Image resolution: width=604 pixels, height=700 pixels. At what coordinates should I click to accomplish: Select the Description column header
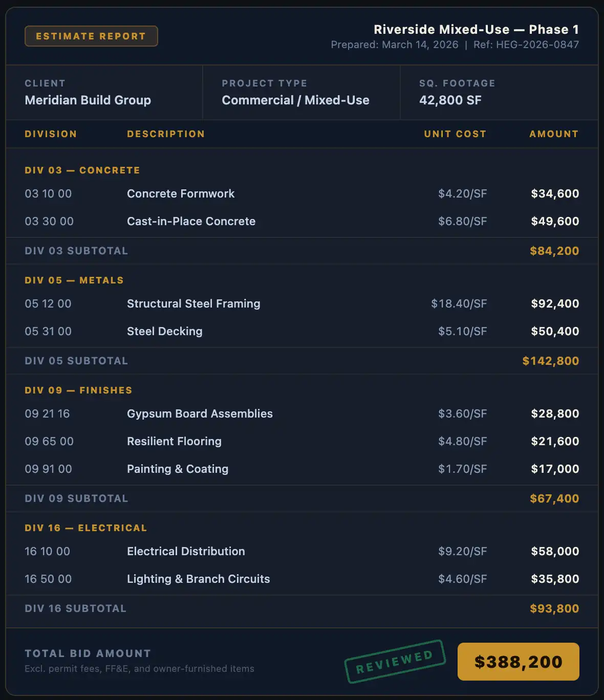click(x=166, y=134)
